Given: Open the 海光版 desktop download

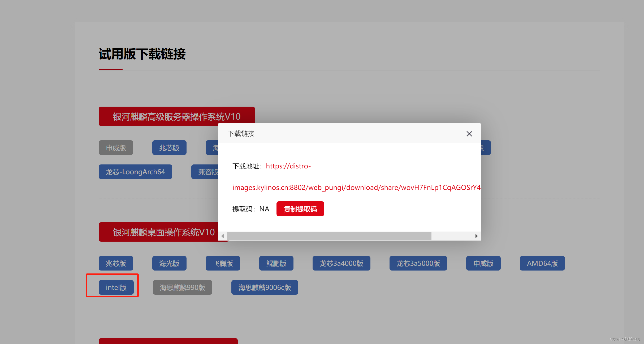Looking at the screenshot, I should (x=169, y=263).
